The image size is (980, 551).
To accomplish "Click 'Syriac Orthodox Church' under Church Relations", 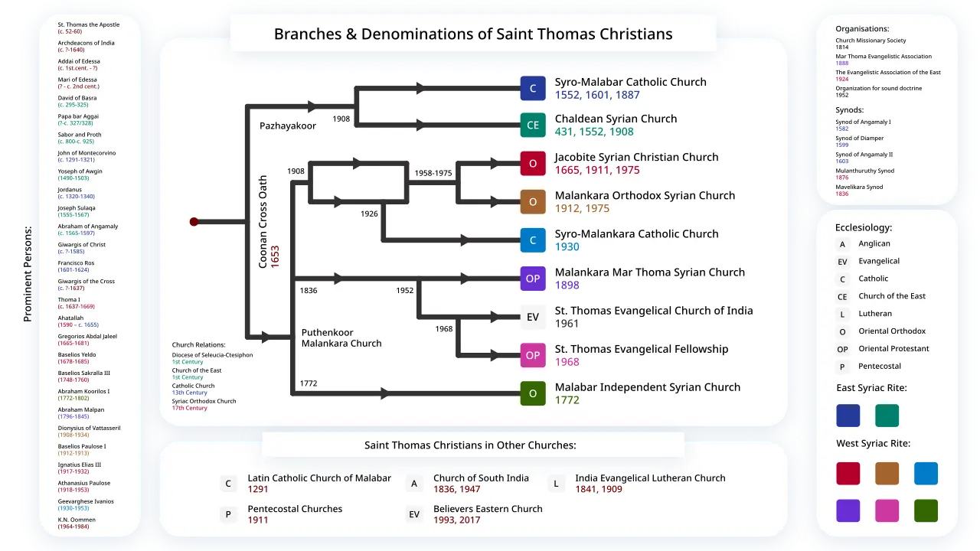I will (204, 401).
